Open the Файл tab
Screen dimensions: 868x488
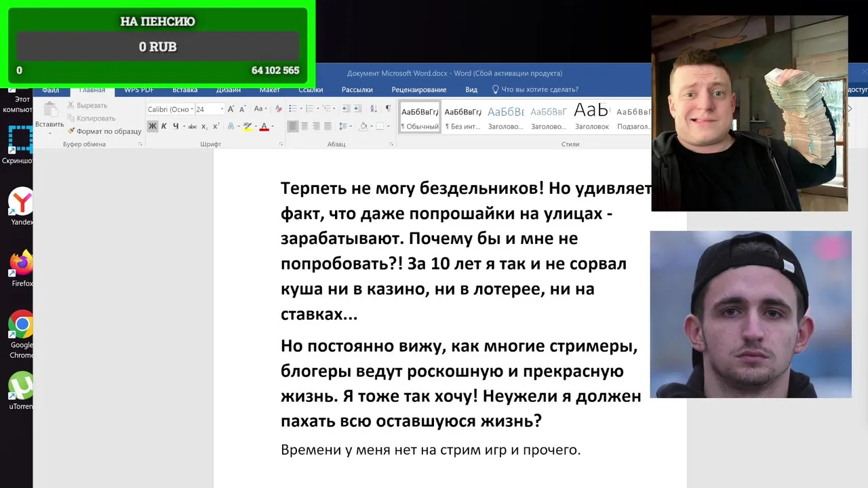pos(50,89)
